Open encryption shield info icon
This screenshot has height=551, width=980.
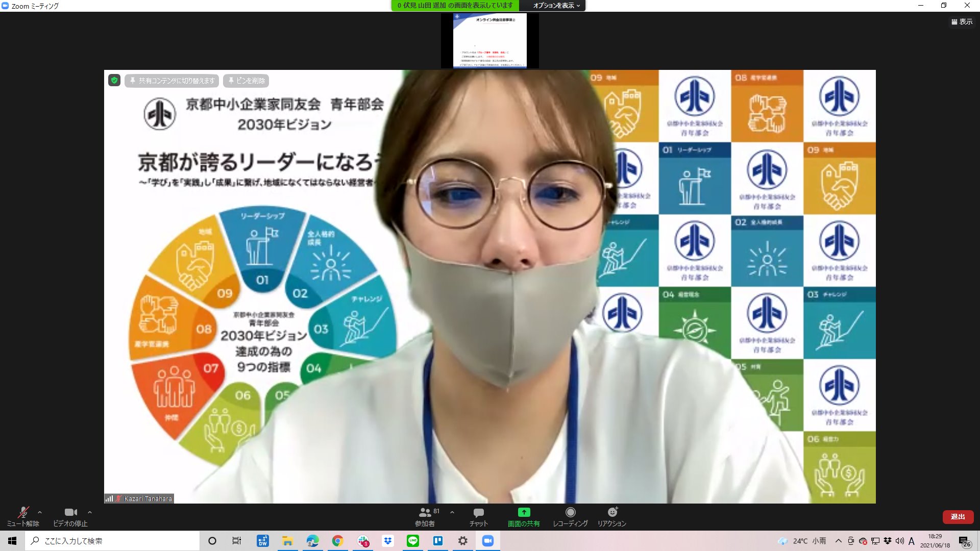pyautogui.click(x=114, y=80)
